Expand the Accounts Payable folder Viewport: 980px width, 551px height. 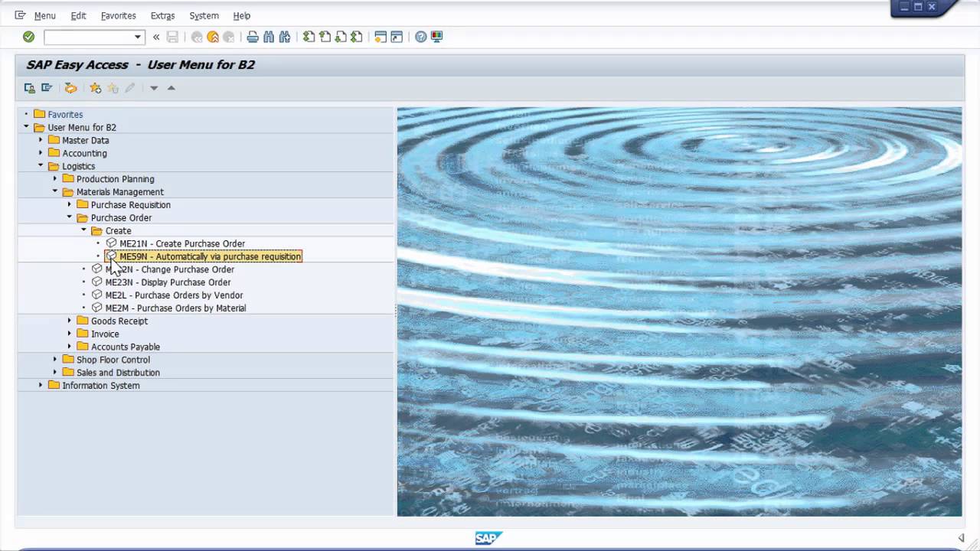point(70,347)
